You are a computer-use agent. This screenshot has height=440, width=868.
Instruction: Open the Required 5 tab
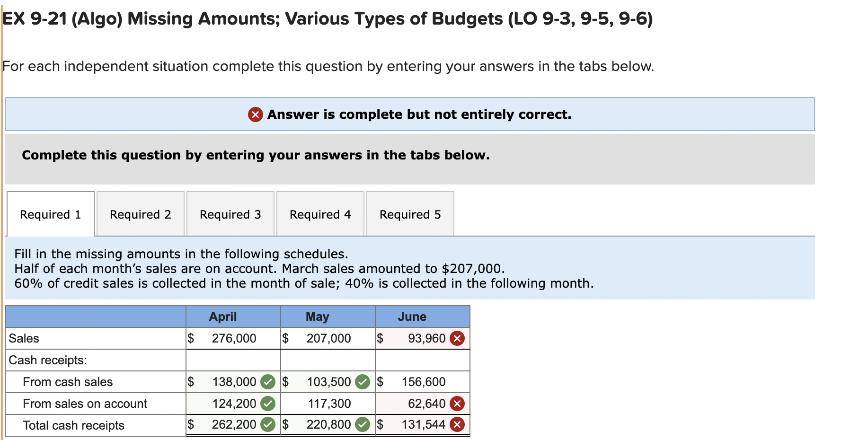410,214
